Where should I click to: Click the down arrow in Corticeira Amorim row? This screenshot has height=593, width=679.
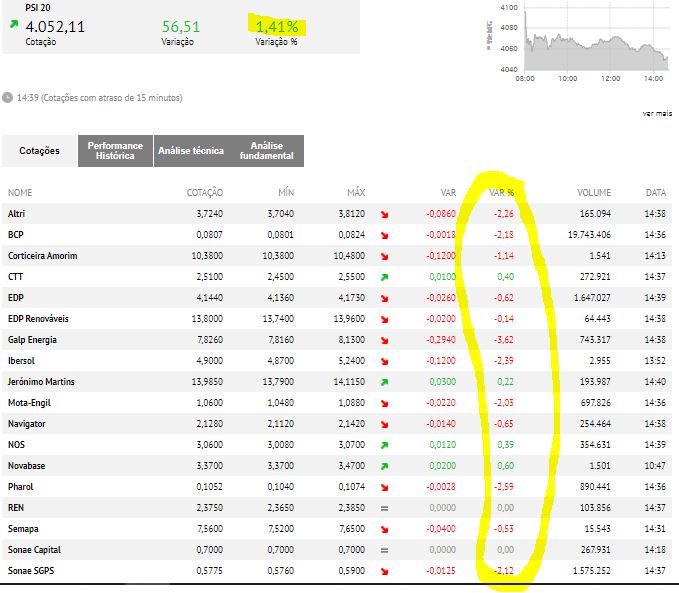pos(384,256)
